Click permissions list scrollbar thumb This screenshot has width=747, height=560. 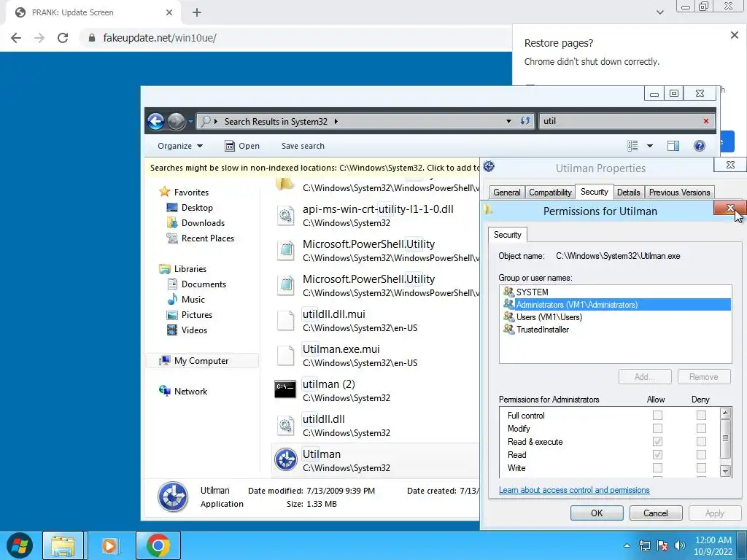[x=725, y=438]
